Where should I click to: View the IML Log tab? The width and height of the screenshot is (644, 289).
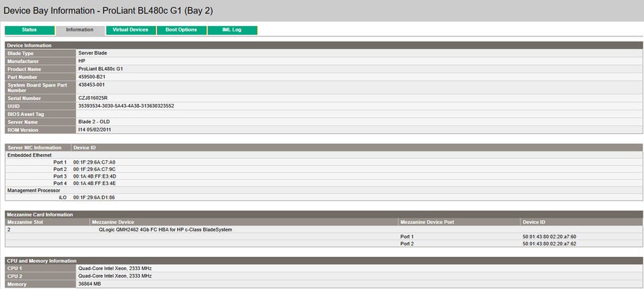click(x=232, y=30)
